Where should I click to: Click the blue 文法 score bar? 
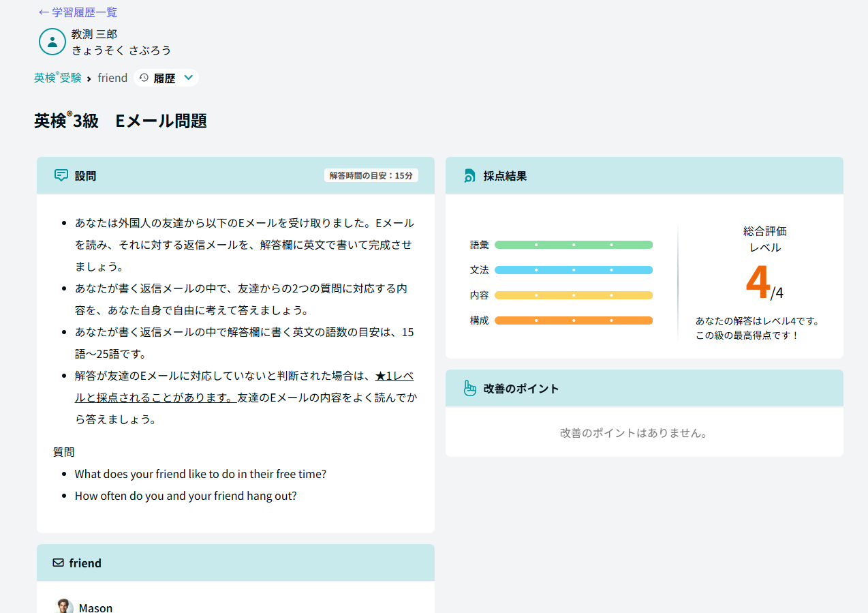click(x=573, y=270)
